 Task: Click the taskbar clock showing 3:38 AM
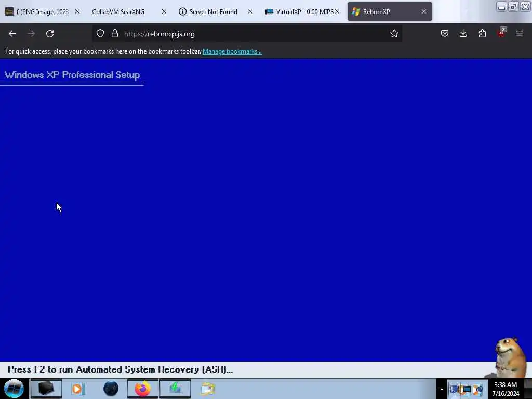[x=506, y=389]
